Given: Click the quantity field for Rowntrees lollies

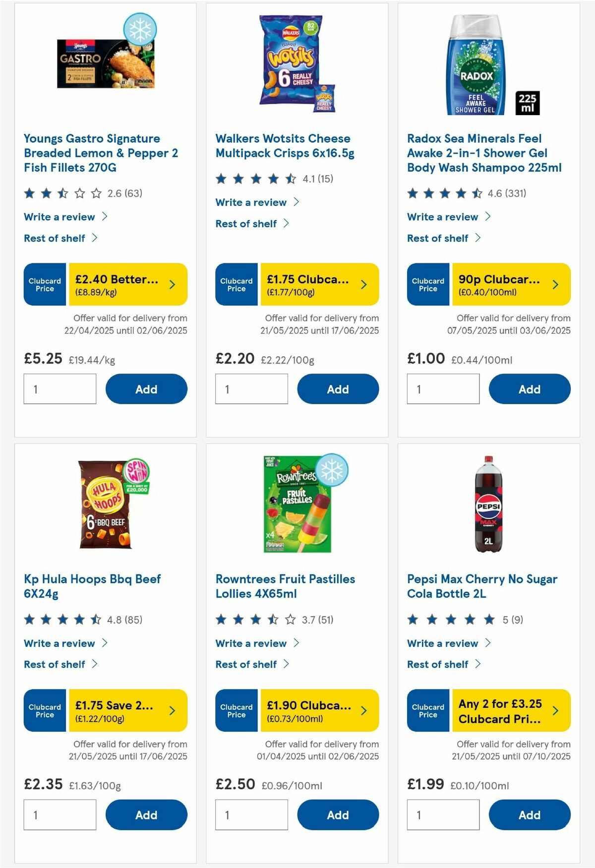Looking at the screenshot, I should coord(251,814).
